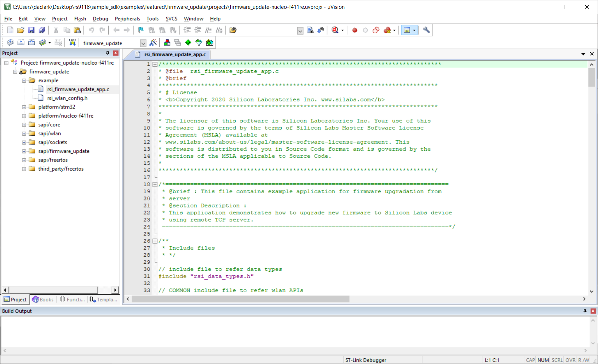The width and height of the screenshot is (598, 364).
Task: Open the target selection dropdown arrow
Action: 143,43
